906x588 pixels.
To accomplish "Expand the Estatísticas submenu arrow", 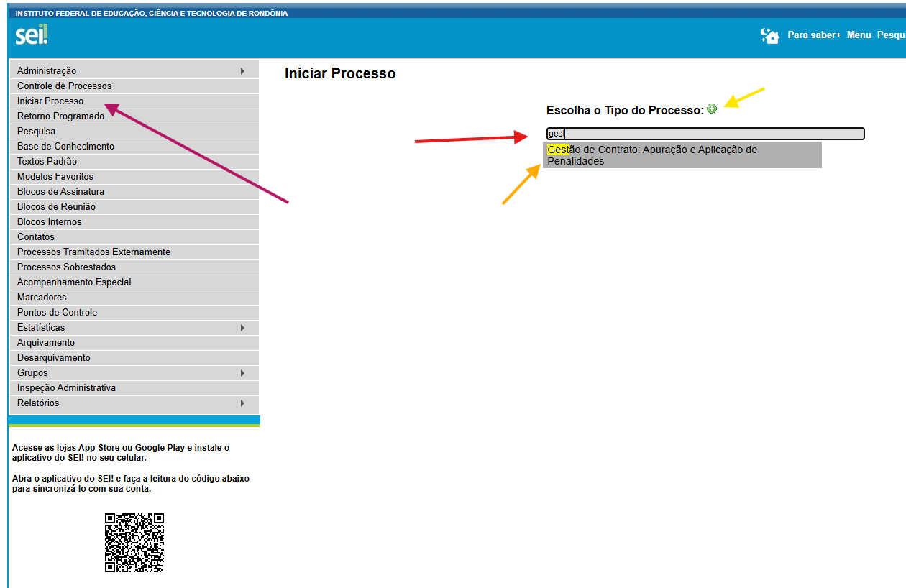I will 242,328.
